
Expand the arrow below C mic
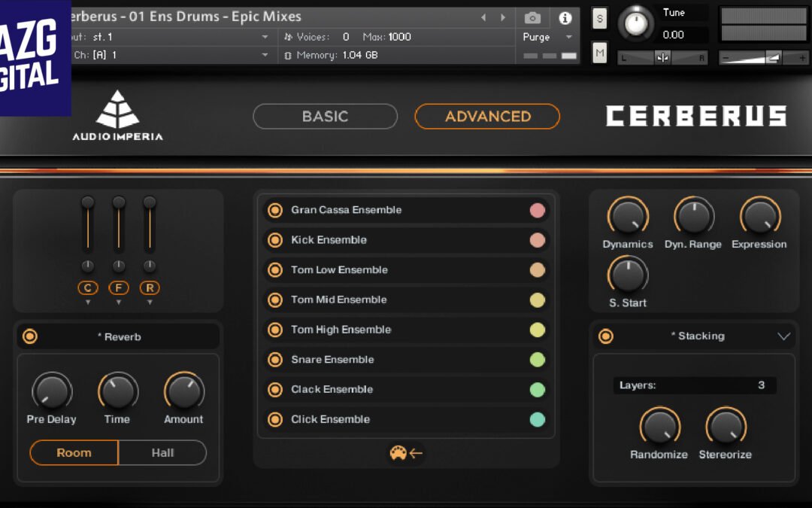[88, 303]
